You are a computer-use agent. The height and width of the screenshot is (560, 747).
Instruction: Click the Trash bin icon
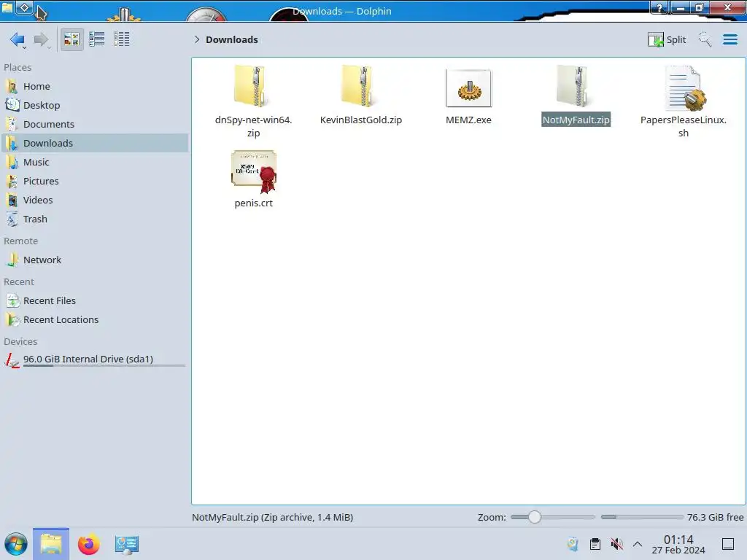click(x=12, y=219)
